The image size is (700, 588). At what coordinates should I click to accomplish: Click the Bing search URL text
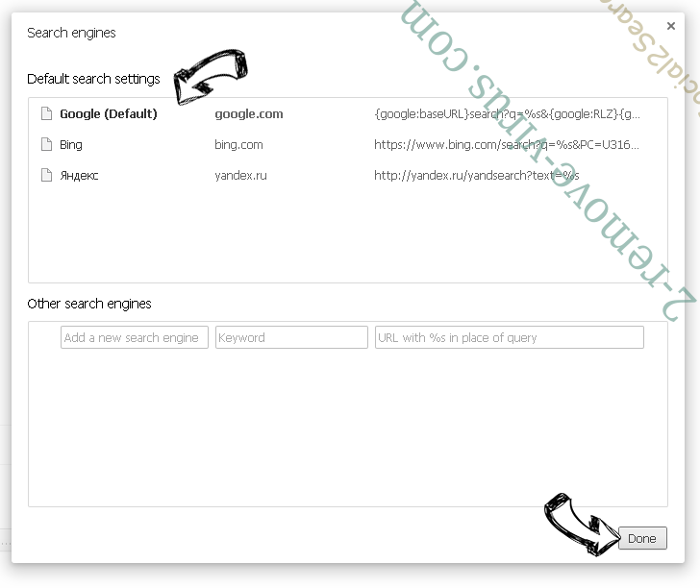pos(507,144)
